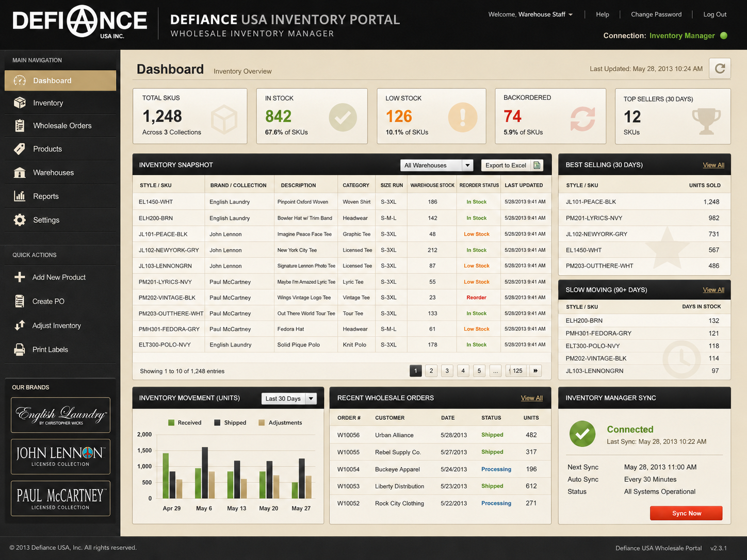747x560 pixels.
Task: Click the Excel sheet icon on Export button
Action: (x=537, y=165)
